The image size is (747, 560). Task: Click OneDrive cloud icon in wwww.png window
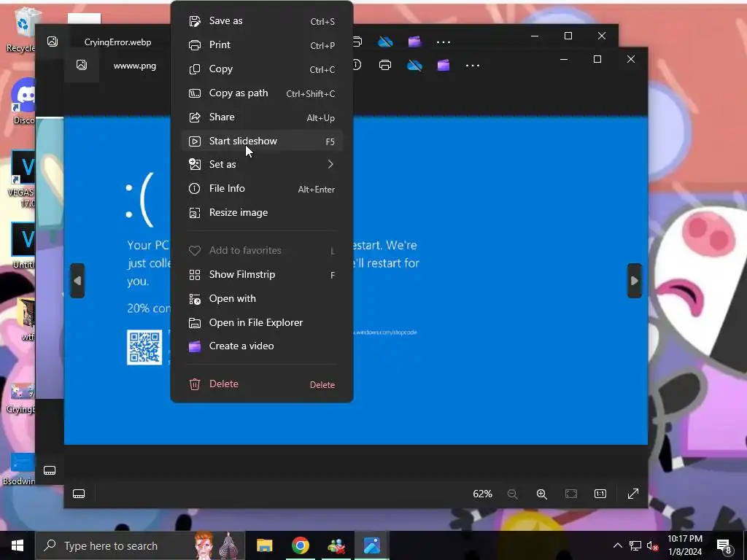click(414, 65)
